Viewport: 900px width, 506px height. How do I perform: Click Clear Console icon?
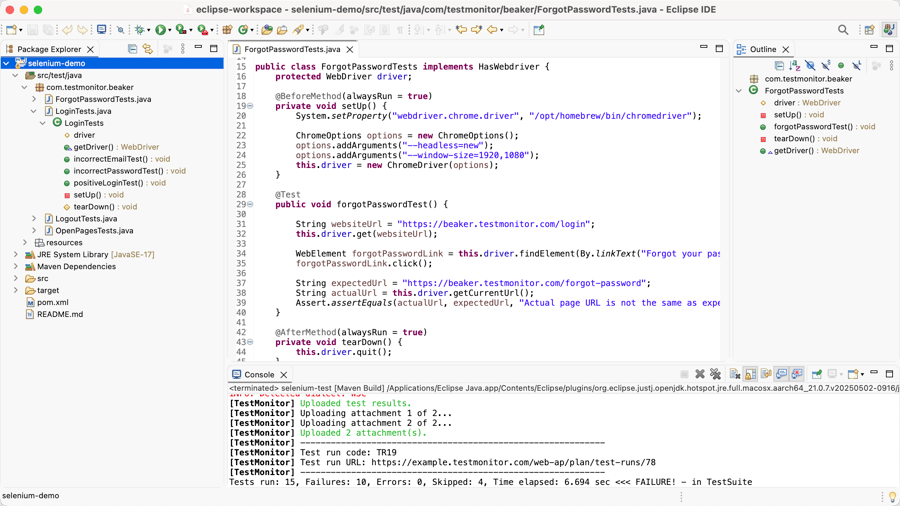point(734,374)
